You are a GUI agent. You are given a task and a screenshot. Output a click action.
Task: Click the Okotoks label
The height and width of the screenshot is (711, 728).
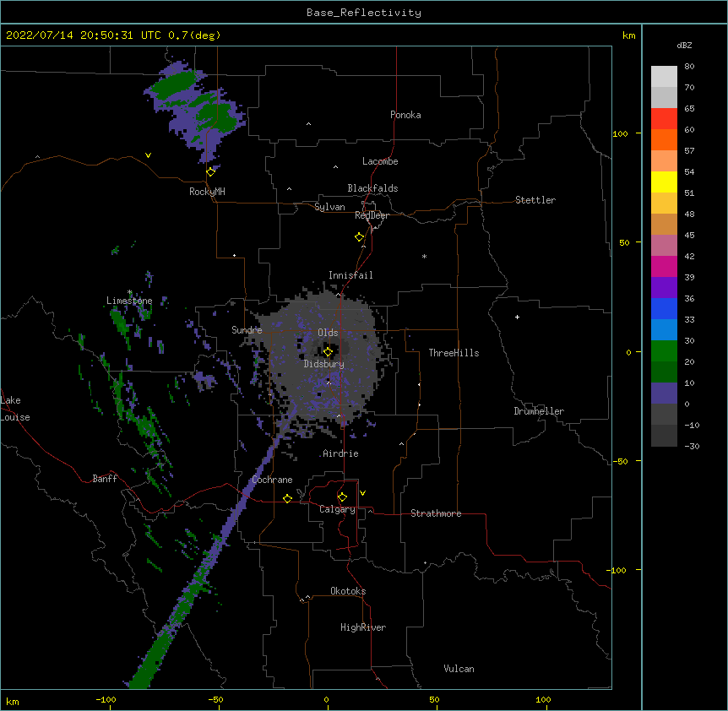(348, 591)
